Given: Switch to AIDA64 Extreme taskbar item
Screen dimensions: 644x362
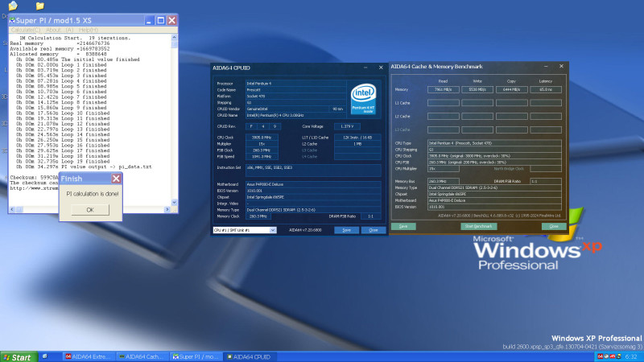Looking at the screenshot, I should coord(89,357).
